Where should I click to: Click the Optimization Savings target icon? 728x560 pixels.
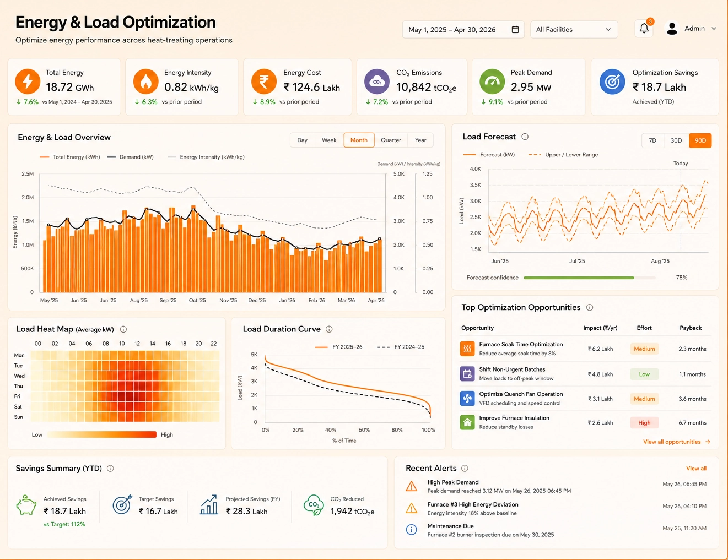point(612,81)
